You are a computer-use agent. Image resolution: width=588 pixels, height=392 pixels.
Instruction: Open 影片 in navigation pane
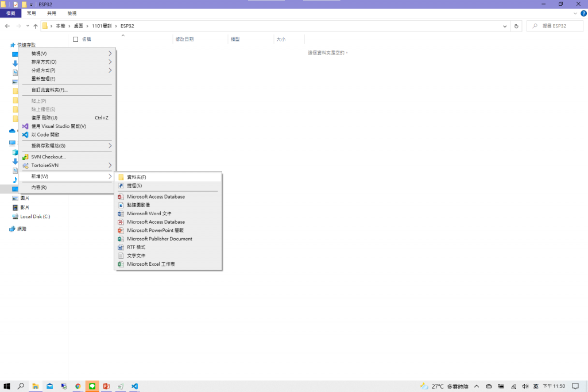pos(25,207)
